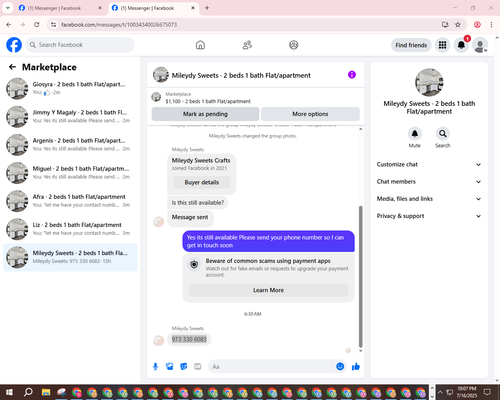This screenshot has height=400, width=500.
Task: Open the Liz conversation
Action: tap(70, 229)
